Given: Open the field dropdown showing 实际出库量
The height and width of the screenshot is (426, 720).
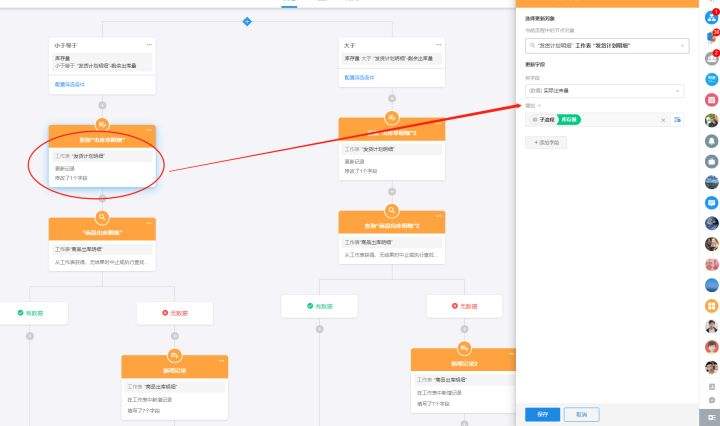Looking at the screenshot, I should pyautogui.click(x=604, y=91).
